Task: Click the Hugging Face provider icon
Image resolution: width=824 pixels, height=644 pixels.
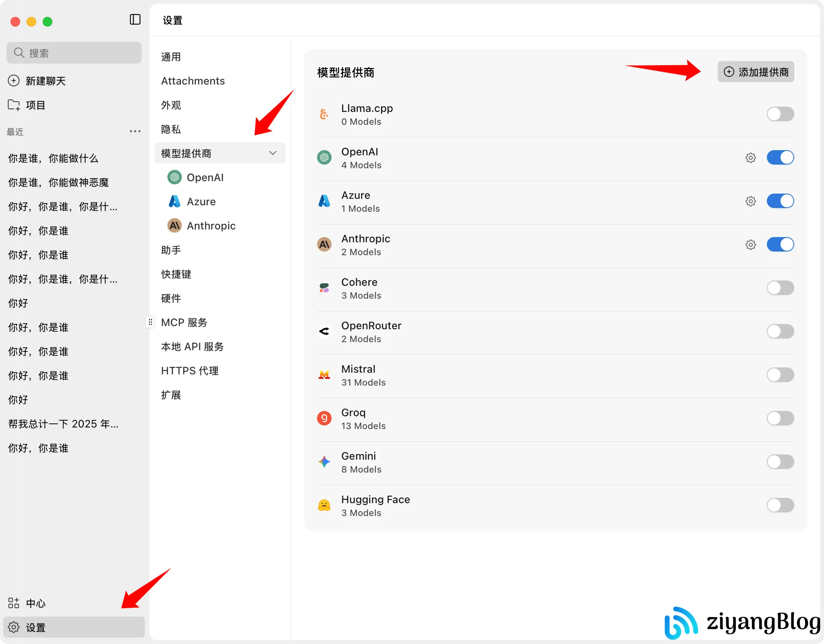Action: pyautogui.click(x=324, y=505)
